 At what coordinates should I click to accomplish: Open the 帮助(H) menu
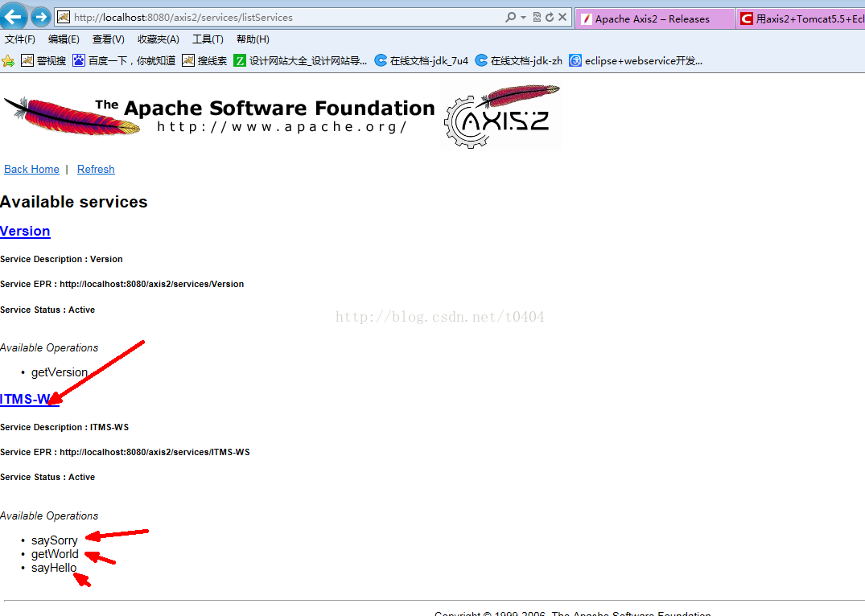pyautogui.click(x=253, y=39)
